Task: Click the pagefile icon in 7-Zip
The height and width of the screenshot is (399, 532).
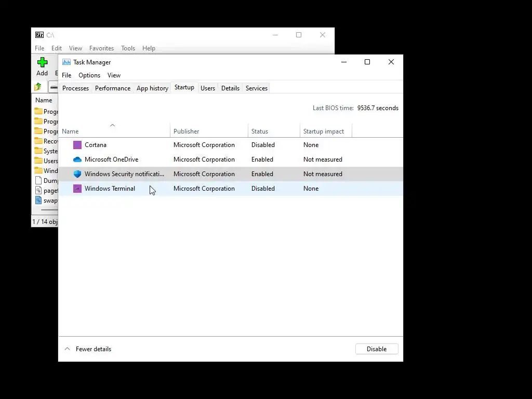Action: coord(38,190)
